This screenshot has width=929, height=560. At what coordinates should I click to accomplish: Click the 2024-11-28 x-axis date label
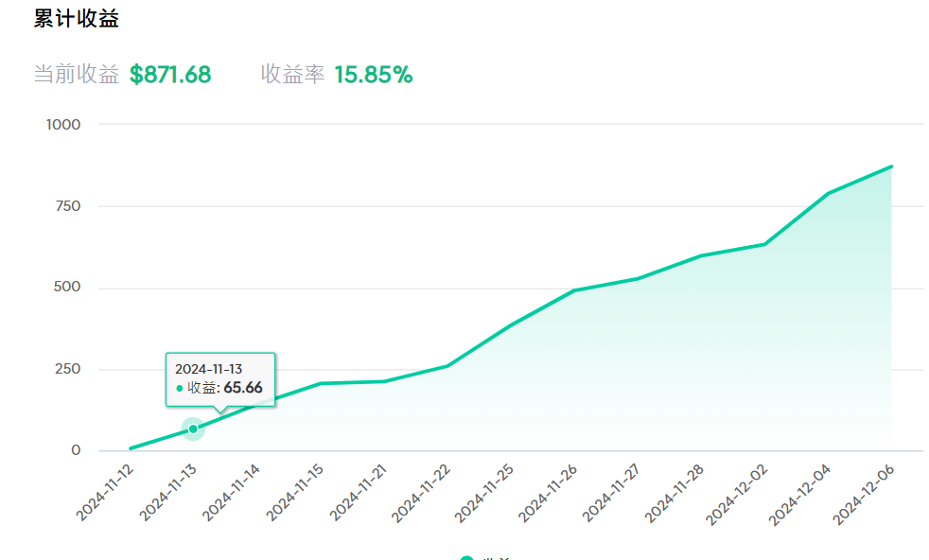click(x=675, y=492)
